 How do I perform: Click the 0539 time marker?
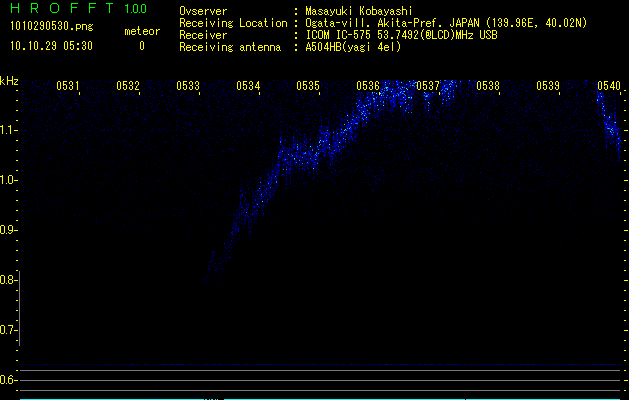(x=548, y=86)
